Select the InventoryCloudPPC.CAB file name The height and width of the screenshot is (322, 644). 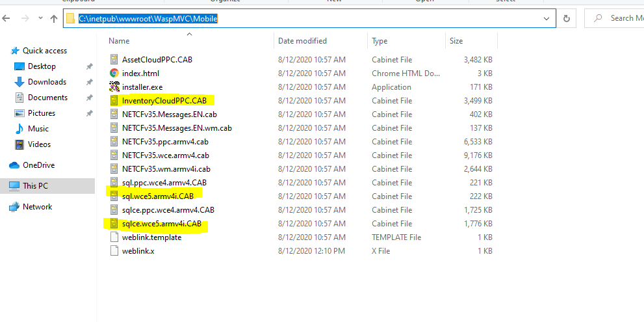click(164, 101)
